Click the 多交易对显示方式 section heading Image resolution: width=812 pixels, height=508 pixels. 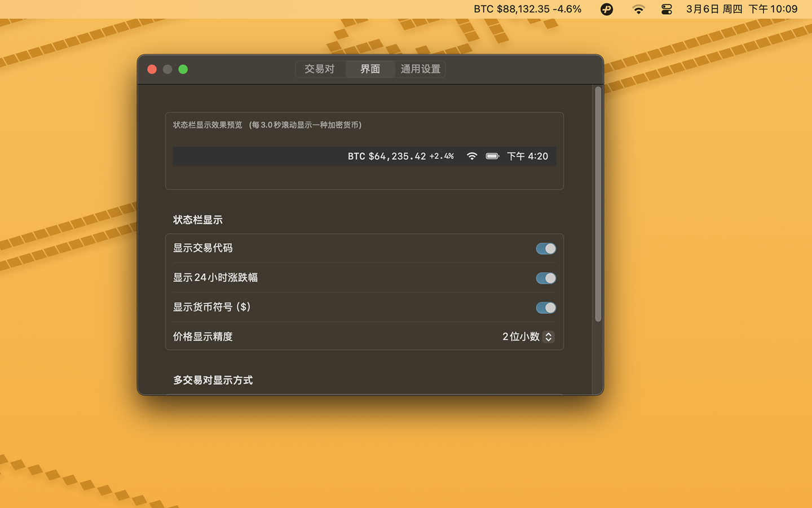click(x=213, y=380)
